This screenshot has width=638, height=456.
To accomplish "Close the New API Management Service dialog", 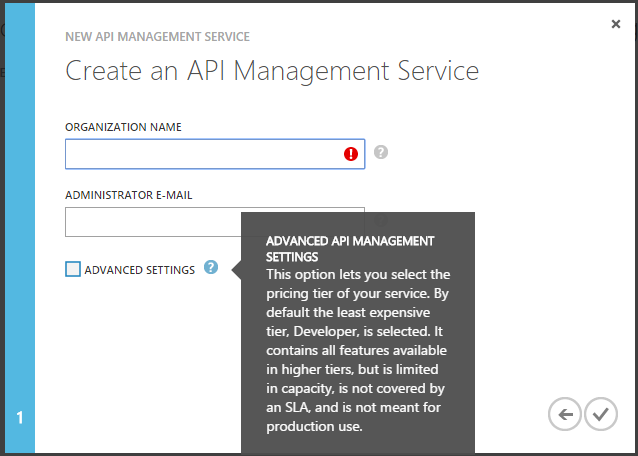I will (616, 24).
